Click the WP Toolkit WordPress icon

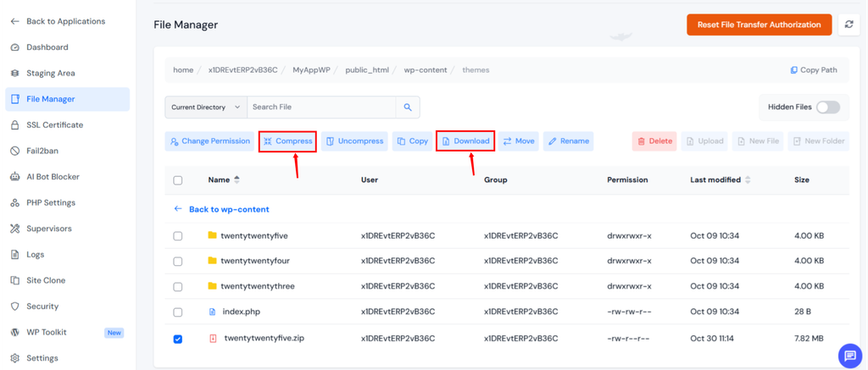(15, 333)
